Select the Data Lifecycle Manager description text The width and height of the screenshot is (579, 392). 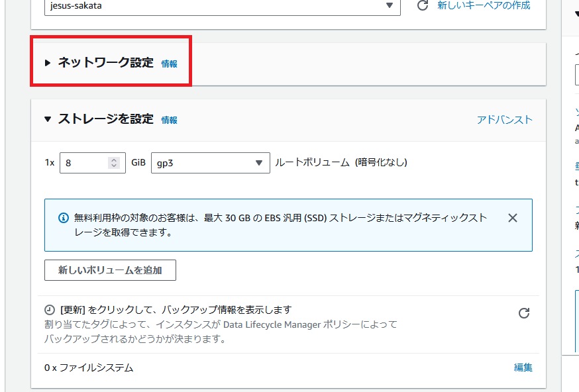pyautogui.click(x=221, y=332)
